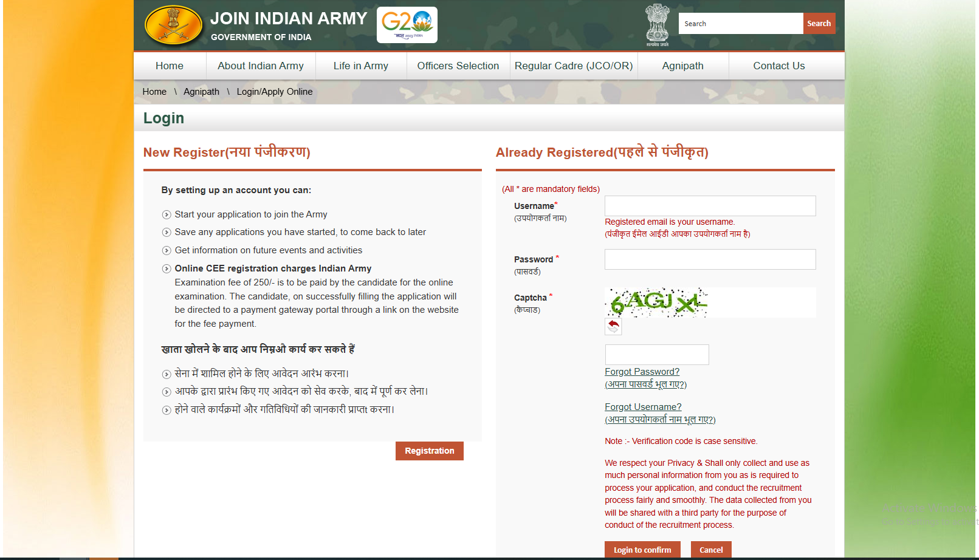This screenshot has height=560, width=979.
Task: Click inside the Username input field
Action: tap(709, 206)
